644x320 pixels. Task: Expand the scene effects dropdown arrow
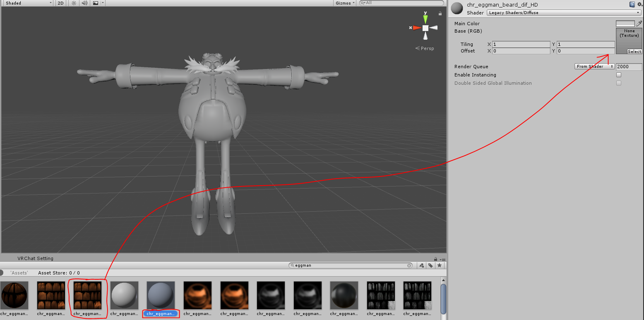(103, 3)
